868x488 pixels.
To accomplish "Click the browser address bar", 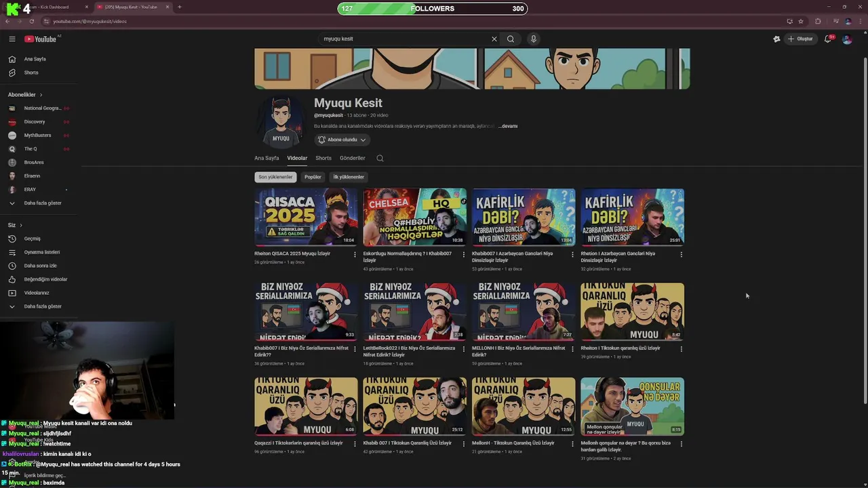I will [407, 21].
